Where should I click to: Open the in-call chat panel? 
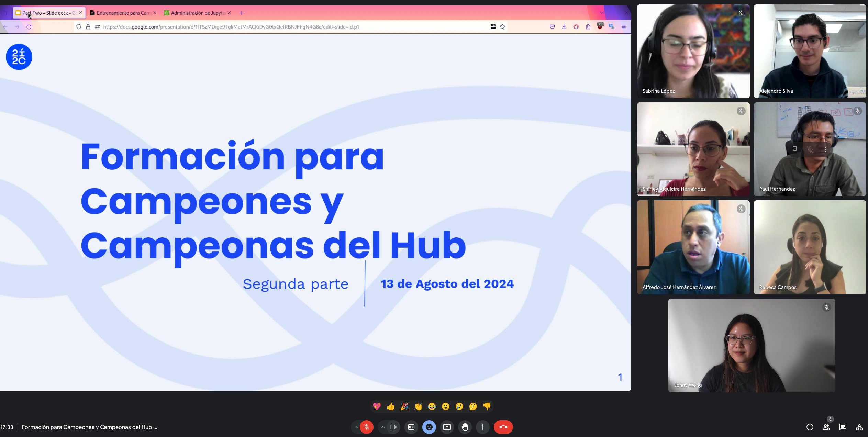pyautogui.click(x=843, y=427)
